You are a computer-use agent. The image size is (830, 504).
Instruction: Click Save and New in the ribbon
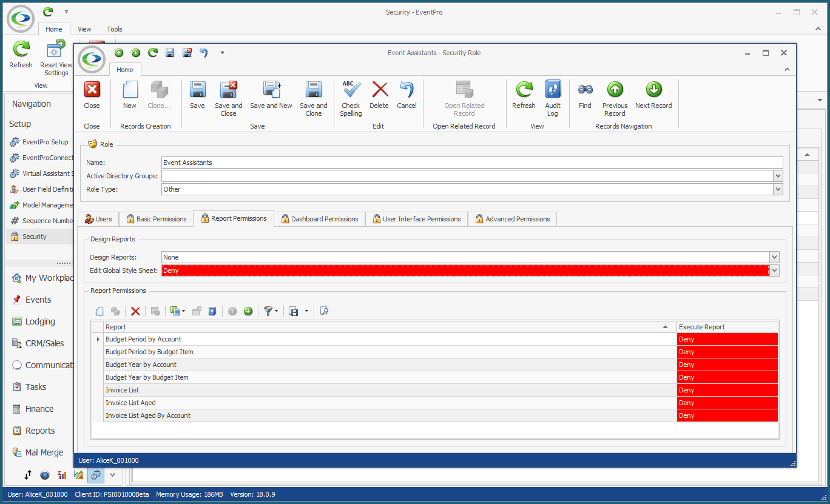pos(271,95)
